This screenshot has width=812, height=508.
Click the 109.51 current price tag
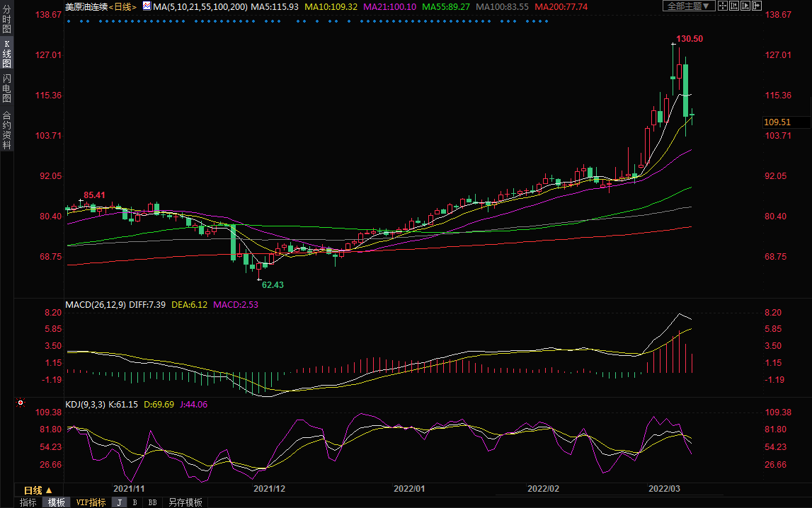click(777, 122)
